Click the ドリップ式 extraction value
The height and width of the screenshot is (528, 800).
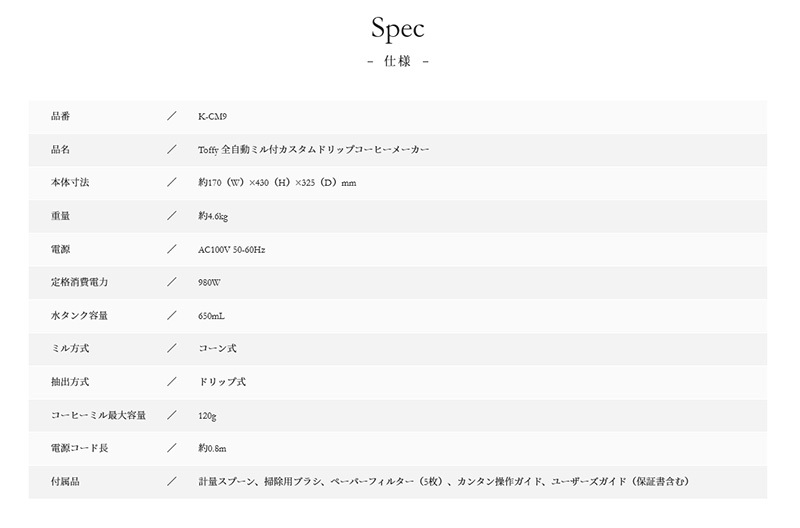[x=222, y=382]
